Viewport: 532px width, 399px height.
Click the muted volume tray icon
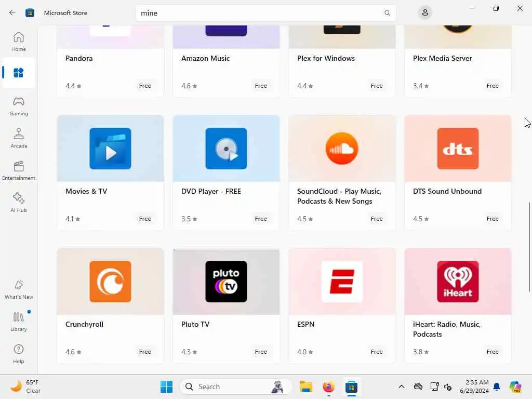tap(447, 387)
